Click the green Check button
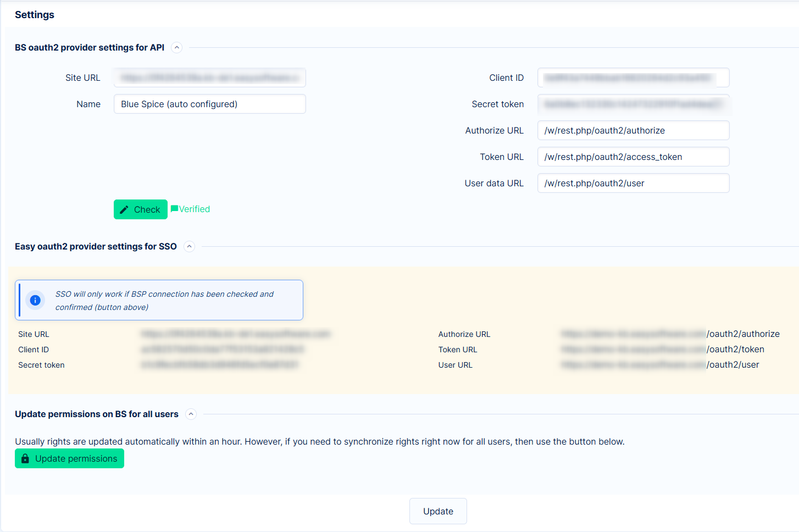This screenshot has width=799, height=532. click(x=141, y=209)
